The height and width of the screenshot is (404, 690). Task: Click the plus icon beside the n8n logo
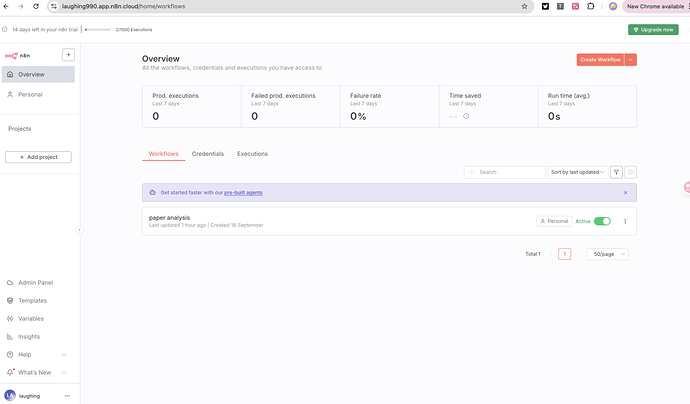68,54
